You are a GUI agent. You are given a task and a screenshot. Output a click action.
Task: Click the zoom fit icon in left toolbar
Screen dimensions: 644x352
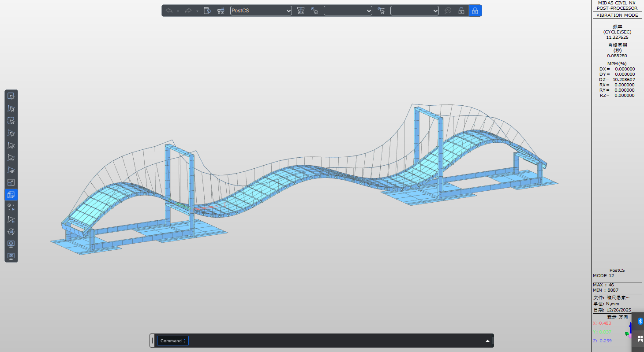[x=11, y=182]
